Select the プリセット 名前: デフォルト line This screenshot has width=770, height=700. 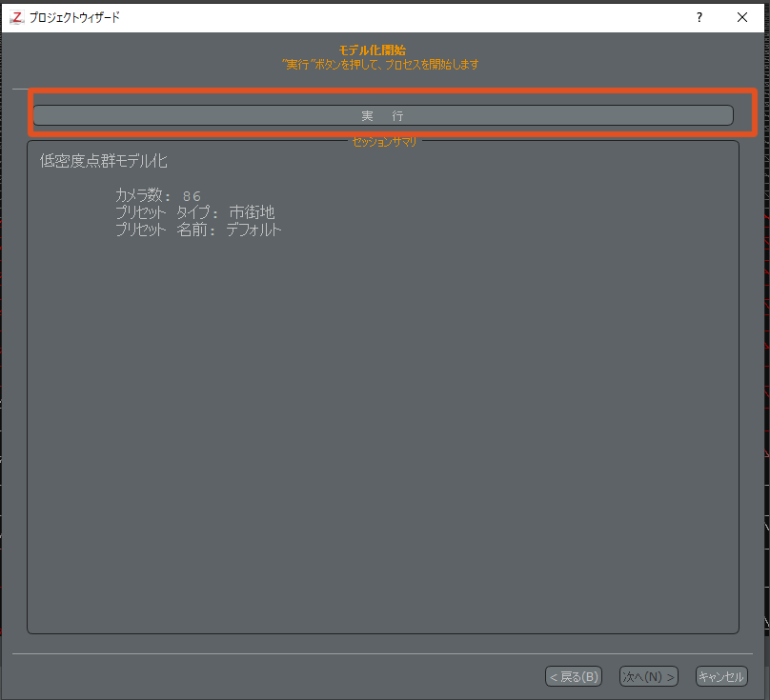[x=198, y=230]
